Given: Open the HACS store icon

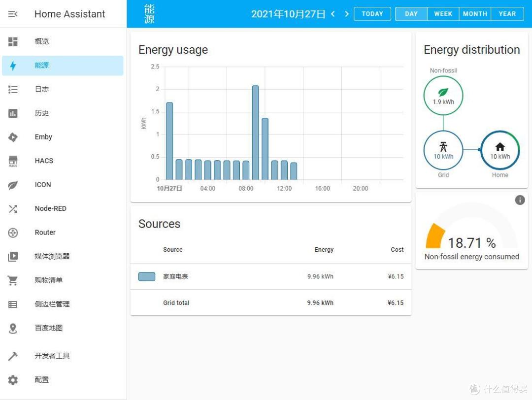Looking at the screenshot, I should (x=13, y=161).
